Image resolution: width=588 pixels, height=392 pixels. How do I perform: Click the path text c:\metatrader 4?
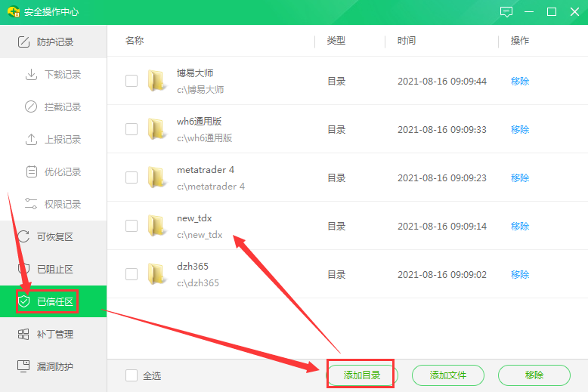(x=211, y=187)
